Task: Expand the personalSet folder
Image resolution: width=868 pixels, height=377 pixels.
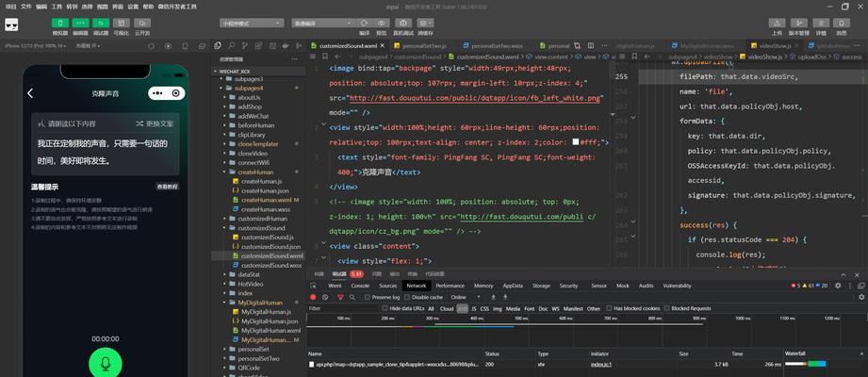Action: click(x=253, y=350)
